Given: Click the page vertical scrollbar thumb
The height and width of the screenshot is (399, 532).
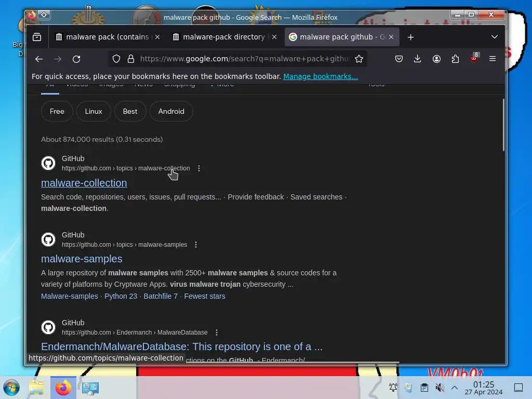Looking at the screenshot, I should (503, 125).
